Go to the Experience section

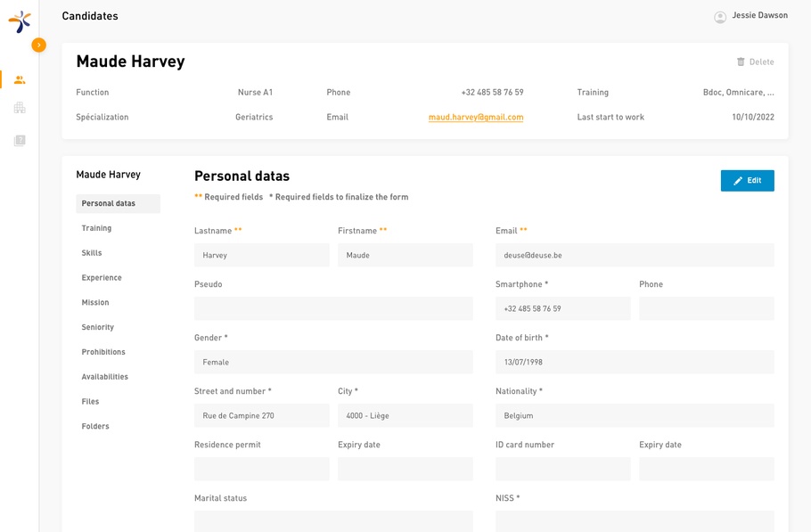[x=102, y=278]
